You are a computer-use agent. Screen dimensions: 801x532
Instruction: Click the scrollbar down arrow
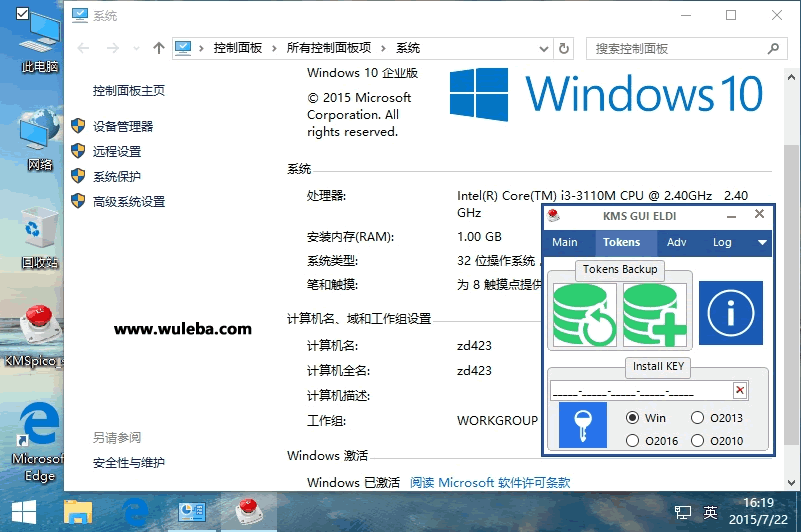pyautogui.click(x=791, y=482)
